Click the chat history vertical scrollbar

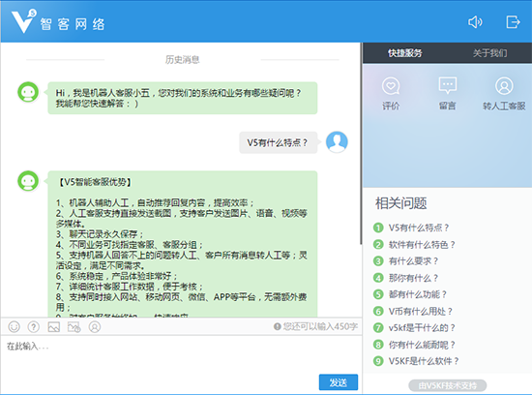[x=361, y=142]
